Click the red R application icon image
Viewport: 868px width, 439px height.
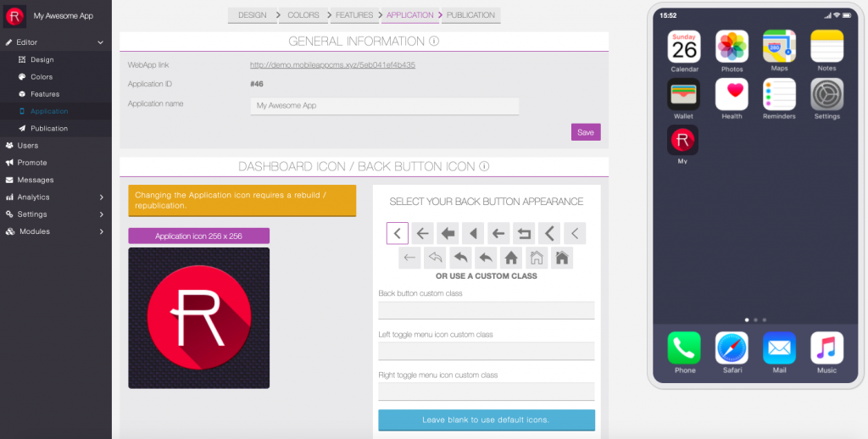(x=198, y=317)
